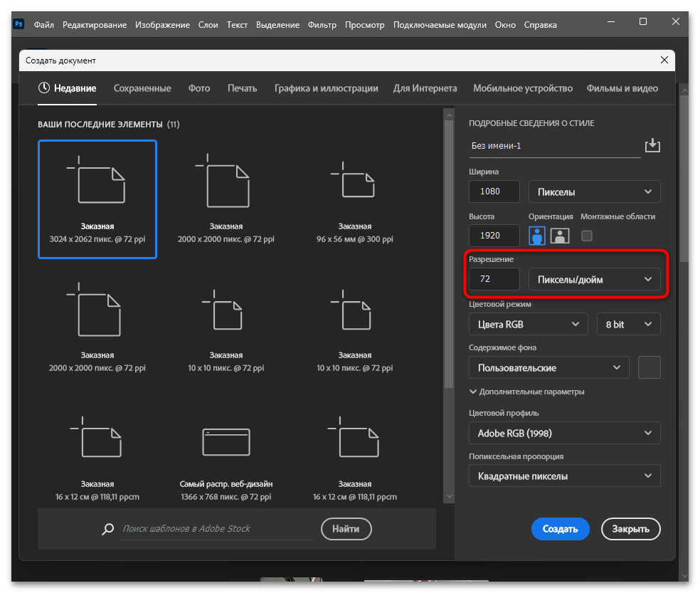Enable the Монтажные области checkbox
The image size is (700, 593).
[587, 236]
